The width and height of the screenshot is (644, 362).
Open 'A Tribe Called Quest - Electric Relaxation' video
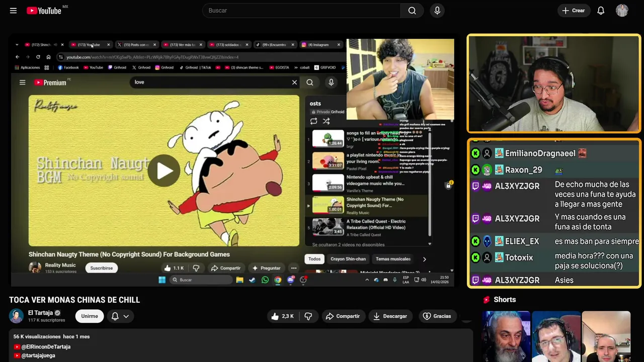coord(367,227)
